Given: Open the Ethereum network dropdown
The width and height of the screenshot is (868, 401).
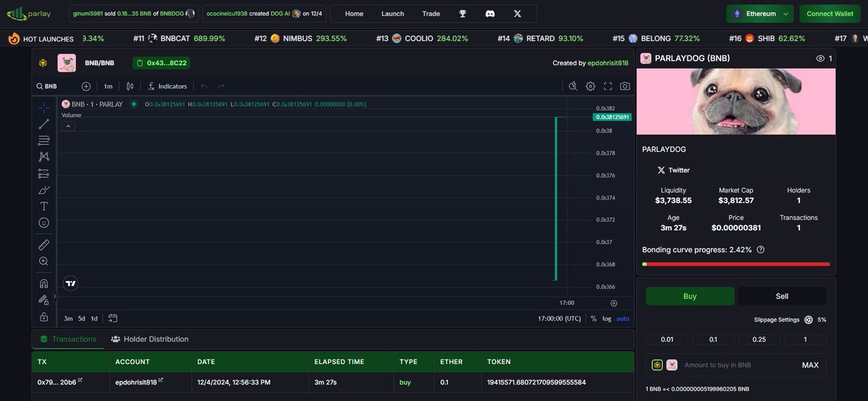Looking at the screenshot, I should pyautogui.click(x=759, y=14).
